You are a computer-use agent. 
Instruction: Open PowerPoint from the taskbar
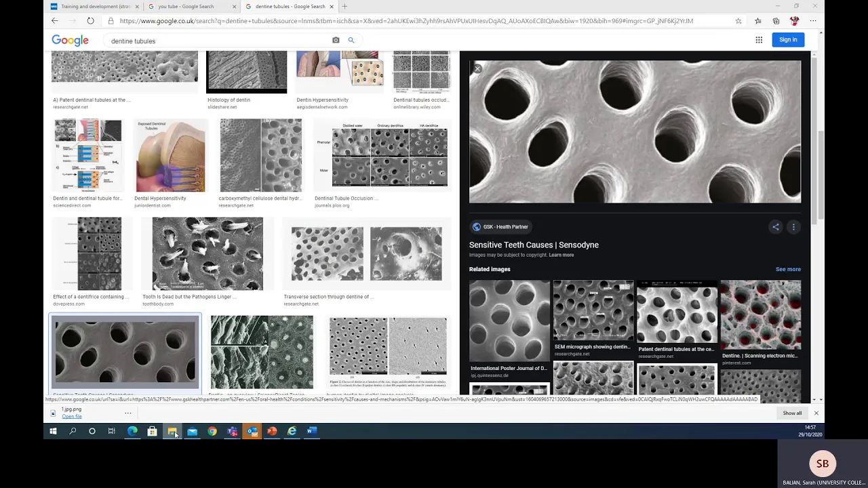(272, 431)
